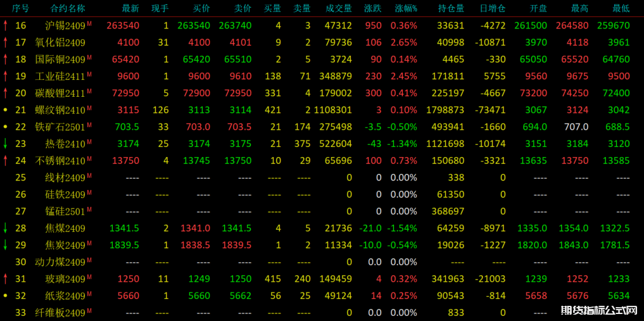The image size is (644, 321).
Task: Click the 买量 column header
Action: click(x=272, y=8)
